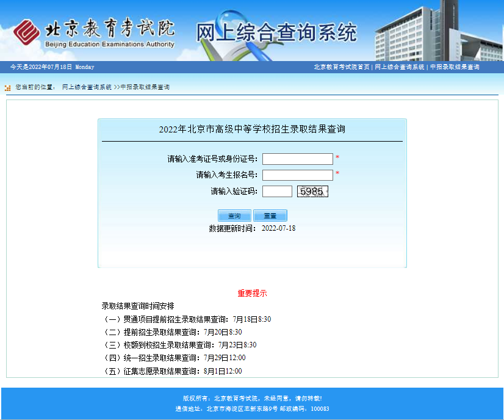Open the 北京教育考试院首页 top link

342,67
